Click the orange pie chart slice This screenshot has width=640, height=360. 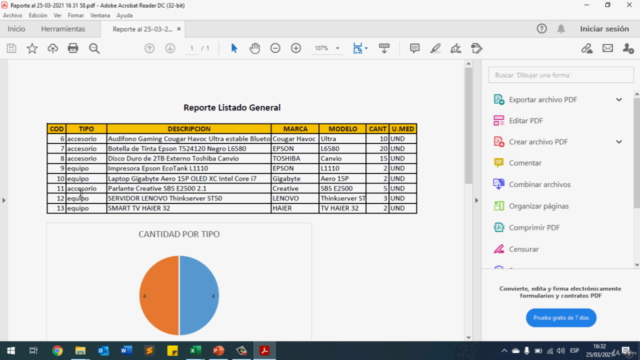point(159,296)
